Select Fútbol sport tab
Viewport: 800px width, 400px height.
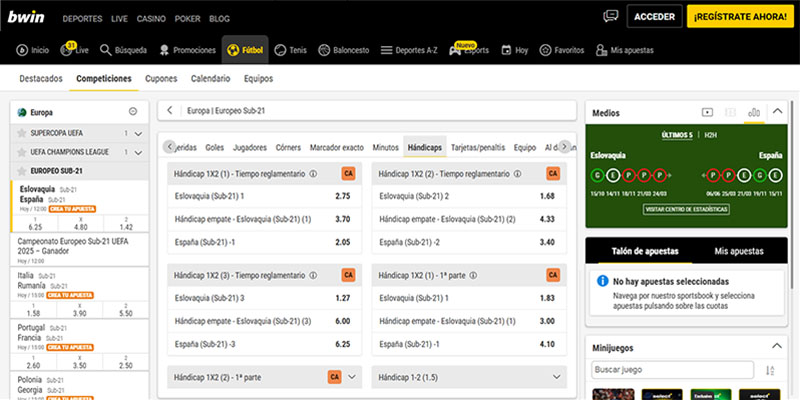pyautogui.click(x=245, y=50)
